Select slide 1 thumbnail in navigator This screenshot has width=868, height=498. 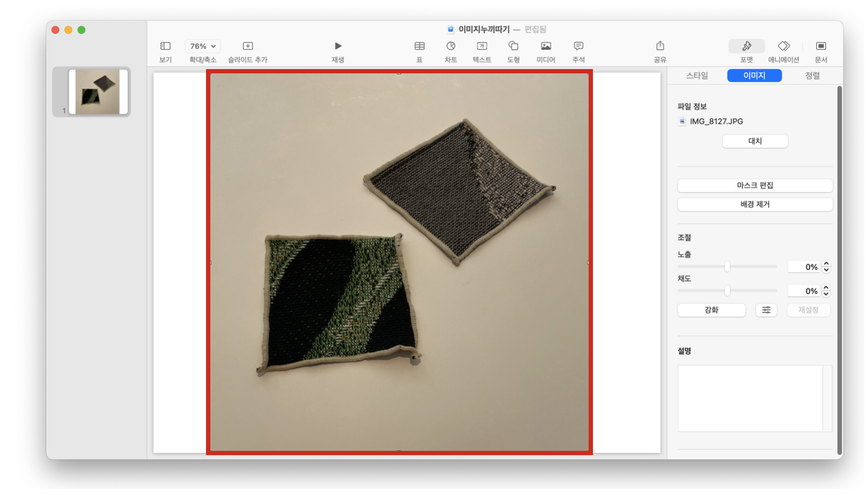coord(98,92)
